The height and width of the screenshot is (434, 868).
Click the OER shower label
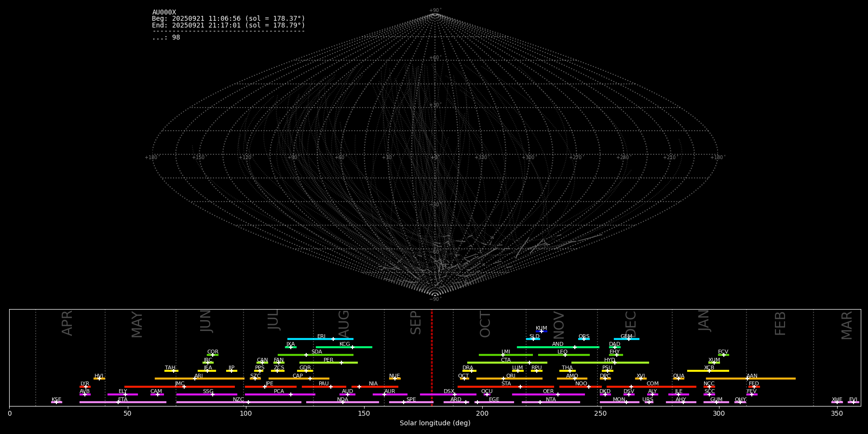coord(548,392)
